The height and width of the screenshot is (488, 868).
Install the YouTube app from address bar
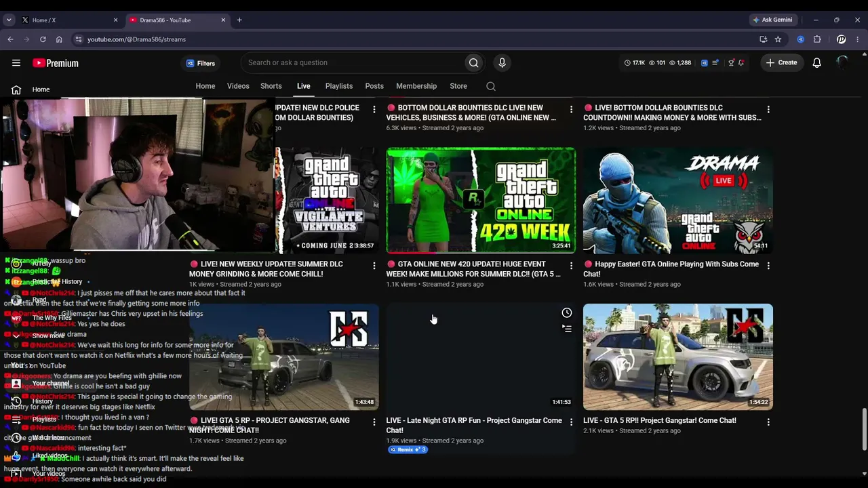(x=764, y=39)
